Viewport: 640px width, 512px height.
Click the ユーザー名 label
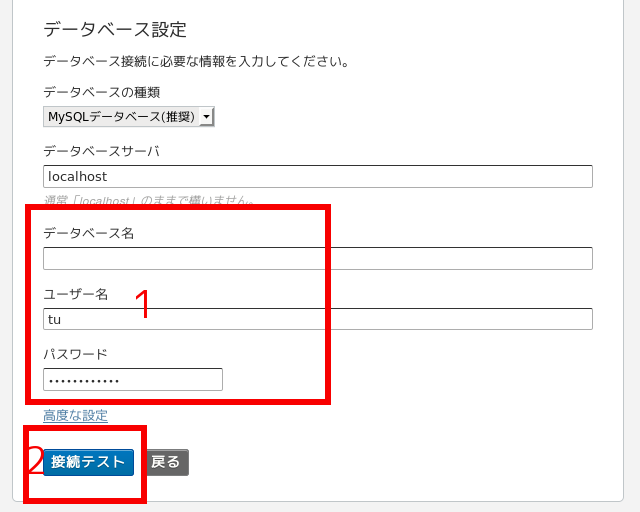76,294
